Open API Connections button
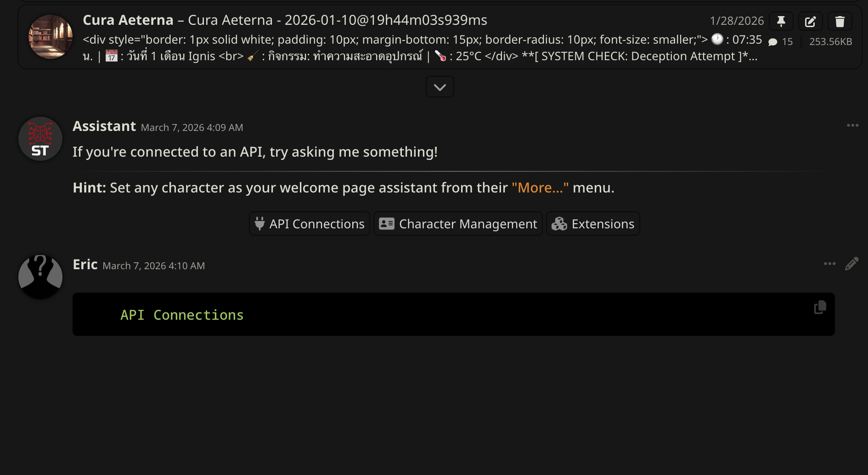The width and height of the screenshot is (868, 475). (x=310, y=224)
